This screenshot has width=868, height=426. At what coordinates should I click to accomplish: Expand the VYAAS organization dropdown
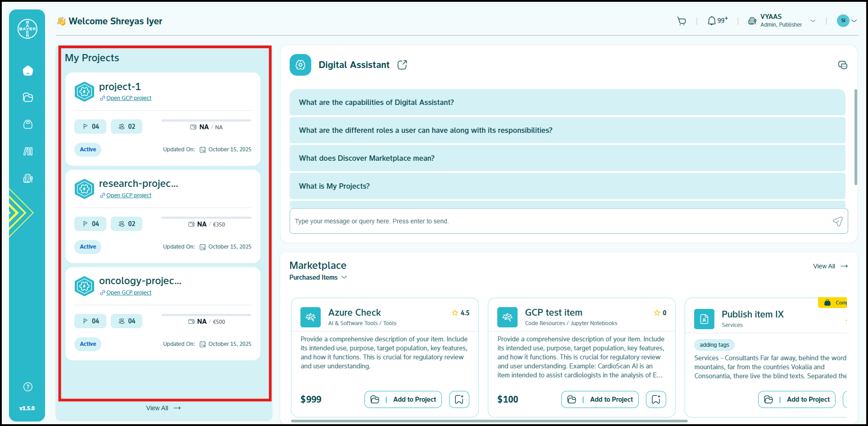pos(813,21)
